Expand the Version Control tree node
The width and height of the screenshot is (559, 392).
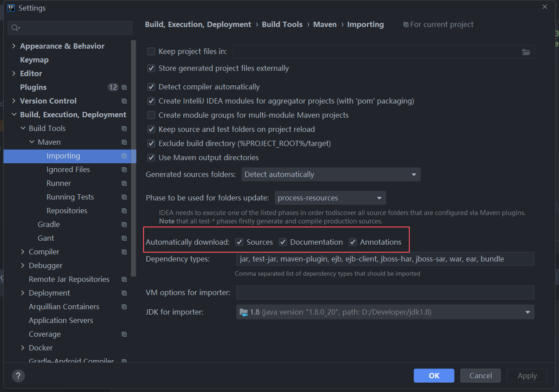[x=14, y=101]
